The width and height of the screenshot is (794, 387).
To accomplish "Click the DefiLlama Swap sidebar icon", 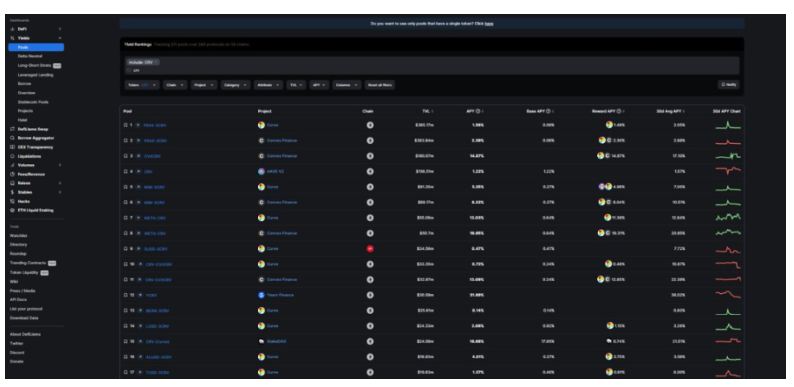I will (x=13, y=129).
